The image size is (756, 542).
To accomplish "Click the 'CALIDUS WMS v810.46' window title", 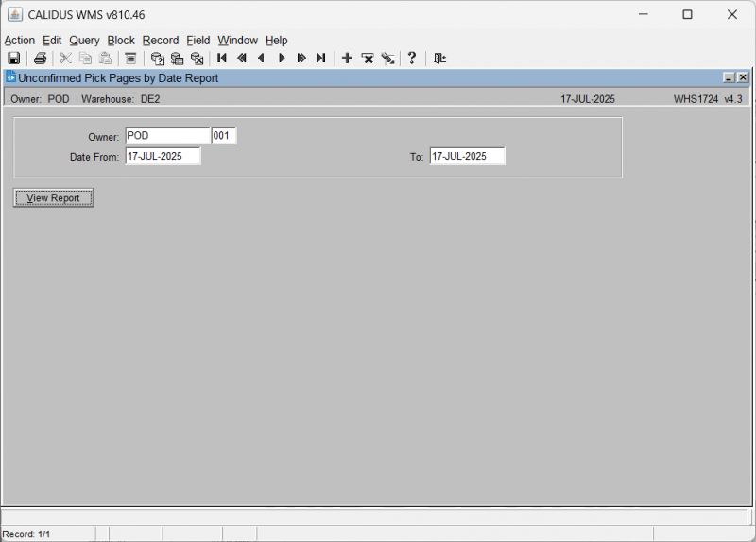I will coord(86,15).
